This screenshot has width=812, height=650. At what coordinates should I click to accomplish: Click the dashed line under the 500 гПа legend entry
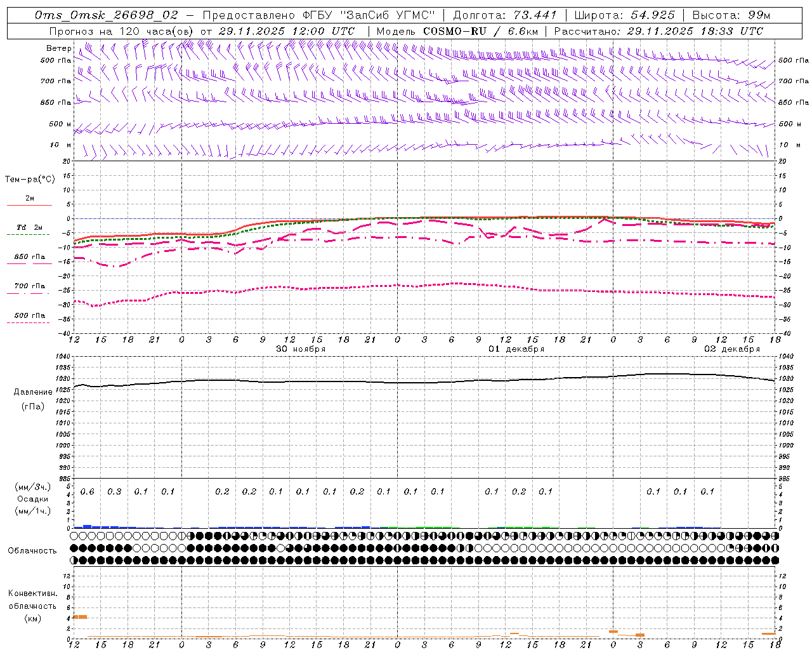(x=29, y=323)
